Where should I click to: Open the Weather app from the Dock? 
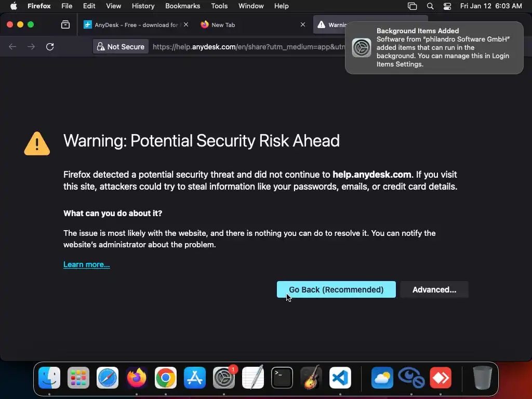[x=382, y=378]
